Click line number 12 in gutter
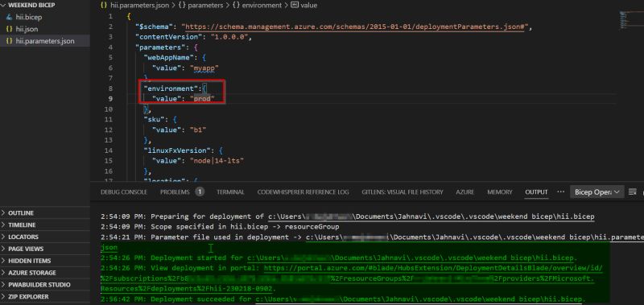 pos(109,130)
